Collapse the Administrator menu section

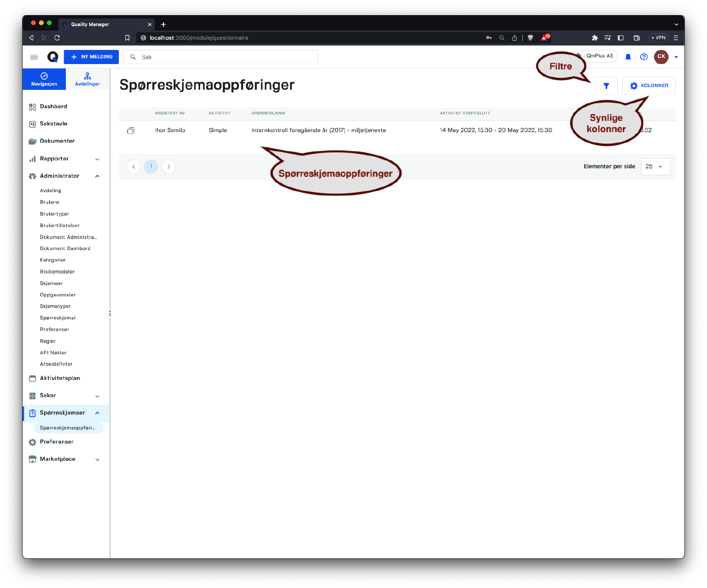pos(98,176)
